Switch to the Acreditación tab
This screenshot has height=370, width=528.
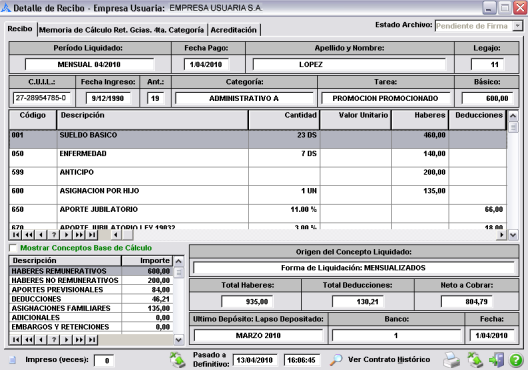234,30
